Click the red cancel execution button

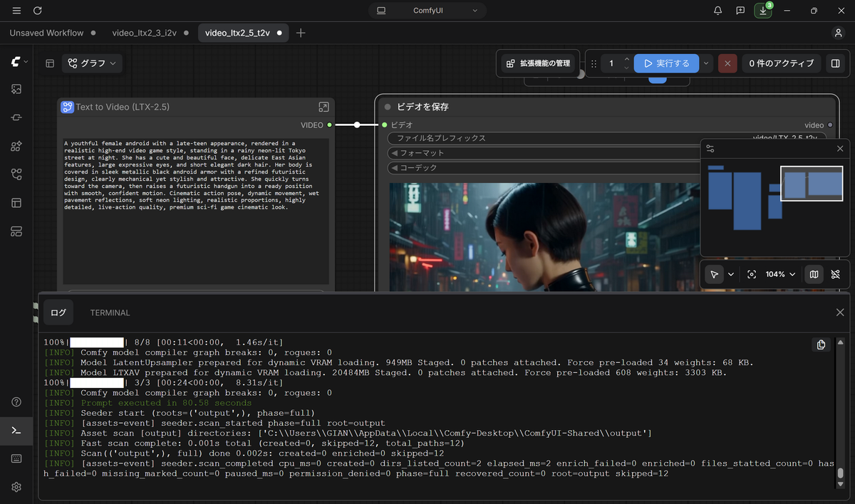727,63
